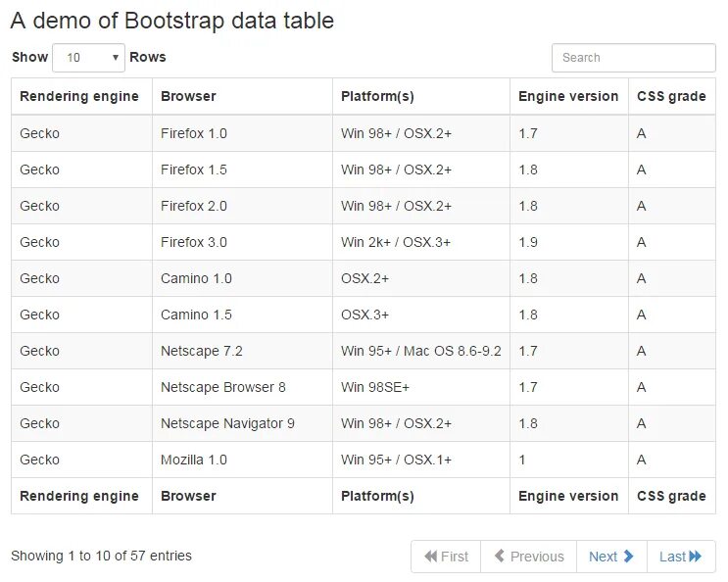
Task: Sort by Engine version column header
Action: point(569,96)
